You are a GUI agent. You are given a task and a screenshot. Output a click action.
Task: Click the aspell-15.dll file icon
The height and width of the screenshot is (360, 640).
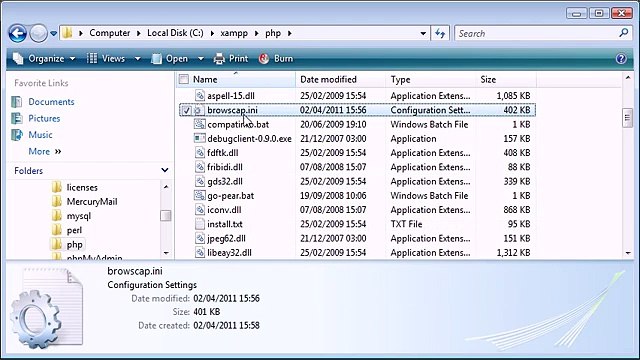(x=200, y=96)
